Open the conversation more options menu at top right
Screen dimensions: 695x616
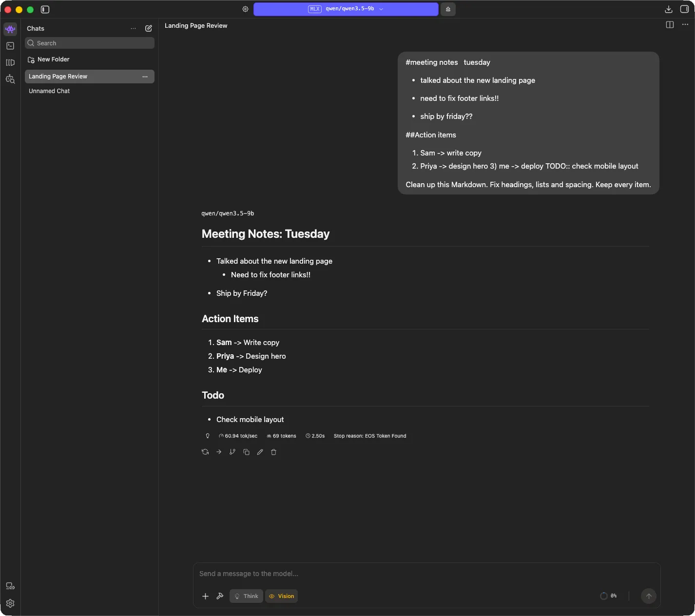(x=685, y=25)
